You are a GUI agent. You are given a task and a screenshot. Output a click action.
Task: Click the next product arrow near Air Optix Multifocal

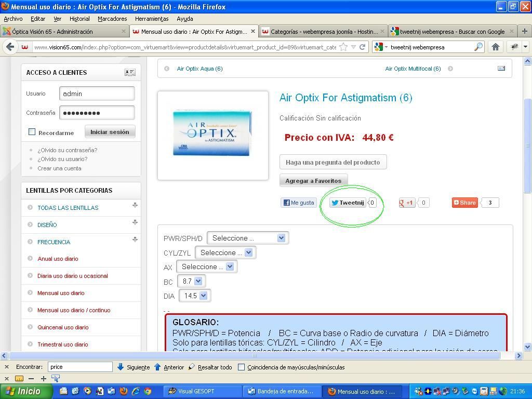point(450,69)
